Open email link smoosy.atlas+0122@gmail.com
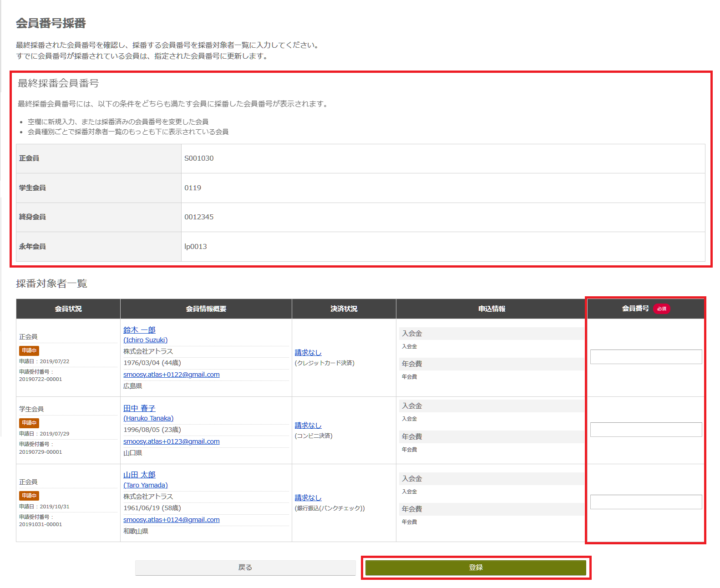The width and height of the screenshot is (720, 588). (171, 375)
